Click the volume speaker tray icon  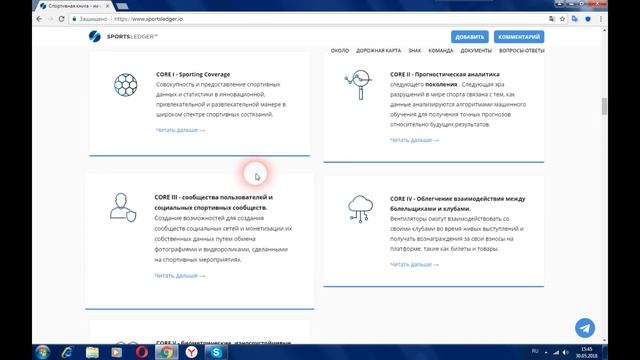(x=566, y=352)
